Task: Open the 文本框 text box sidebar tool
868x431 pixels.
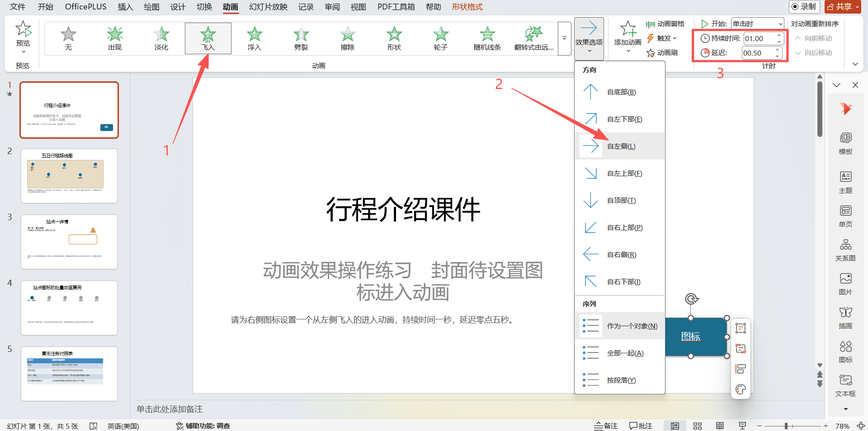Action: (x=845, y=386)
